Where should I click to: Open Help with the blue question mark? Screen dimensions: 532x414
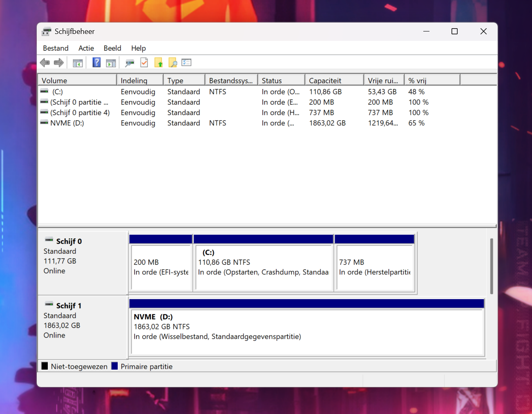96,63
